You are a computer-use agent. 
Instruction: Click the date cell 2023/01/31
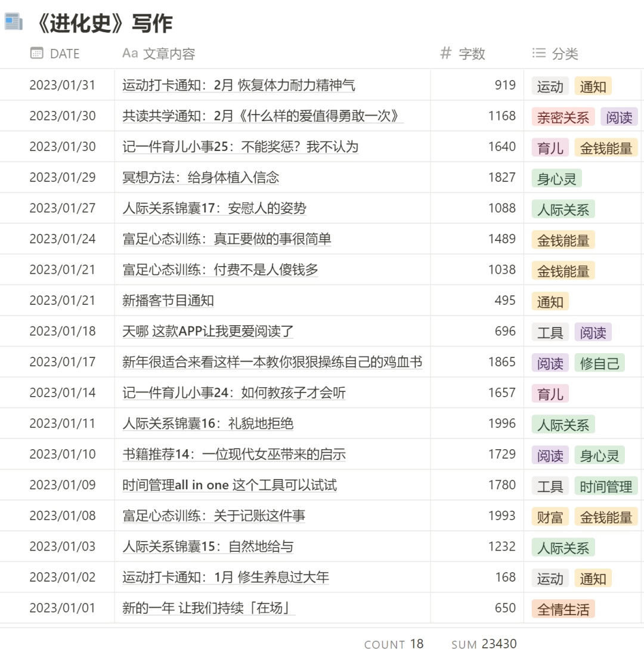point(63,85)
